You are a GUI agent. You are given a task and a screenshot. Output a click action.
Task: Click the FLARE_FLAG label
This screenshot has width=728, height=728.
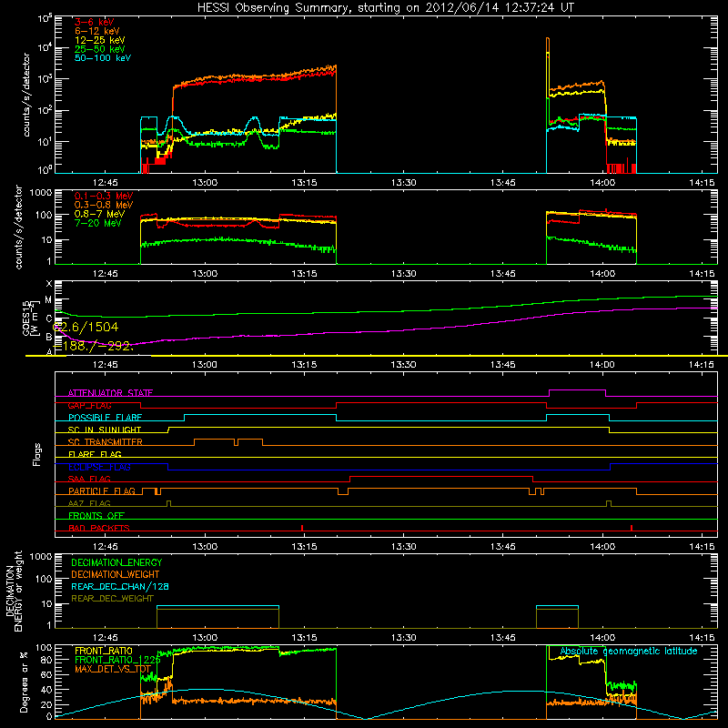(95, 454)
